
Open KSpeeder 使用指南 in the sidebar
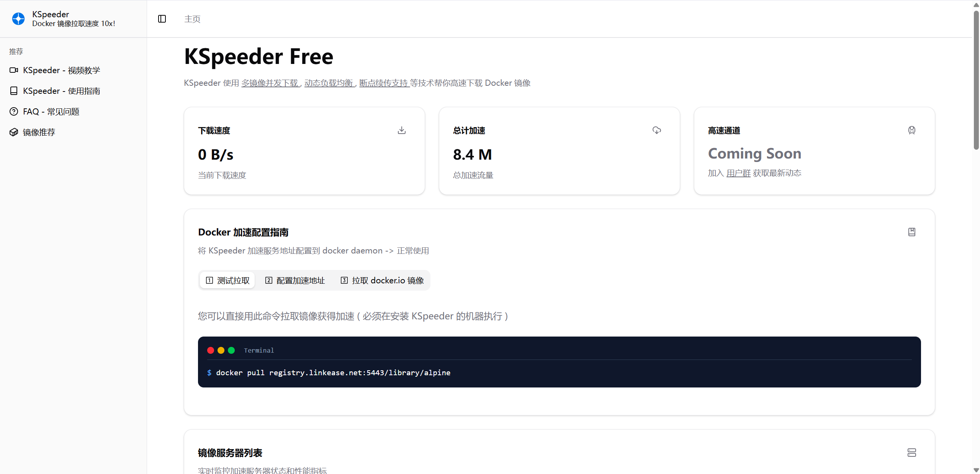61,91
